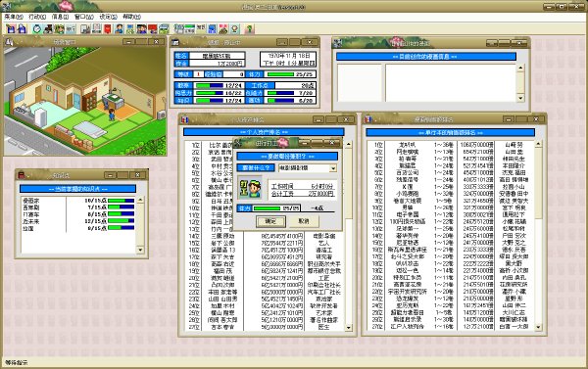Viewport: 588px width, 369px height.
Task: Open the question mark help icon
Action: (249, 28)
